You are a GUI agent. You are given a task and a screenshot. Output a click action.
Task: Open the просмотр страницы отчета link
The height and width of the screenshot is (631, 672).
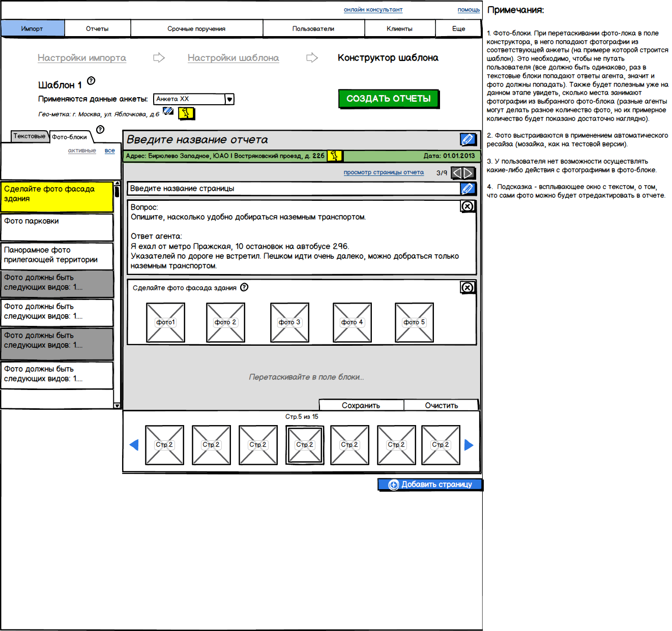384,172
